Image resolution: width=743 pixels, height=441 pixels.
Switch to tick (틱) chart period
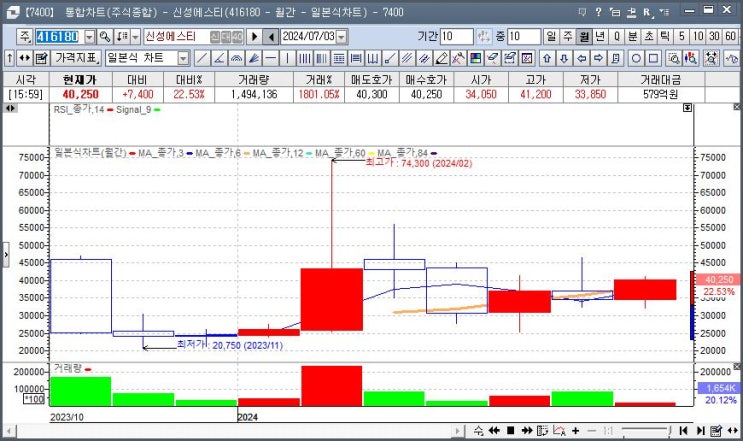[x=665, y=36]
